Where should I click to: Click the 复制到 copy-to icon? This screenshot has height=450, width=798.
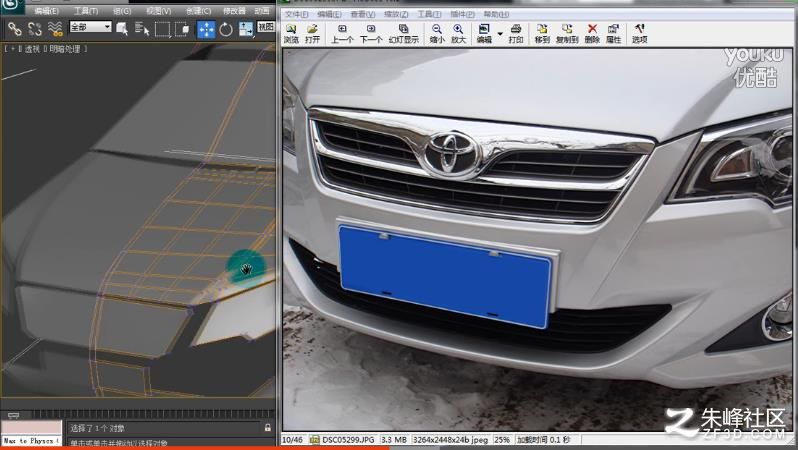click(567, 34)
